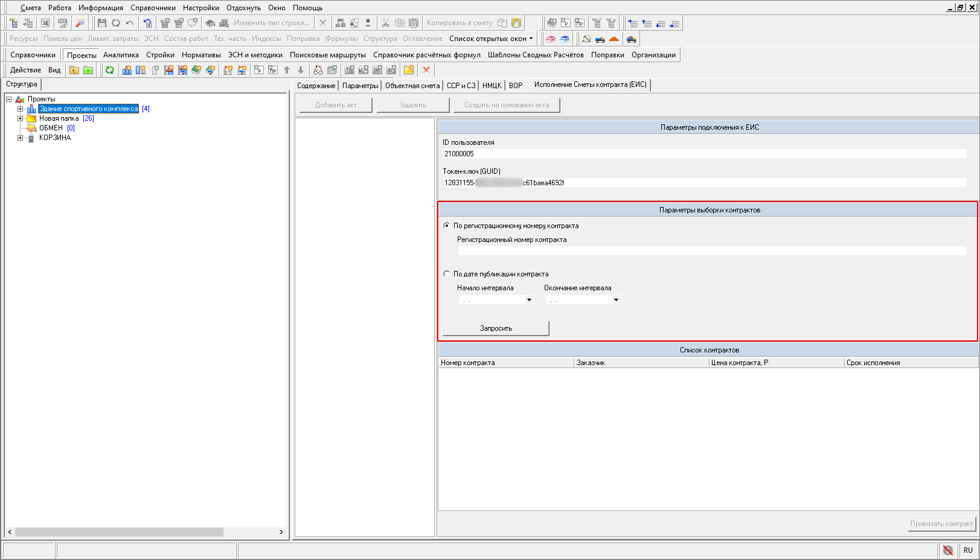This screenshot has height=560, width=980.
Task: Select 'По регистрационному номеру контракта' radio option
Action: [x=447, y=226]
